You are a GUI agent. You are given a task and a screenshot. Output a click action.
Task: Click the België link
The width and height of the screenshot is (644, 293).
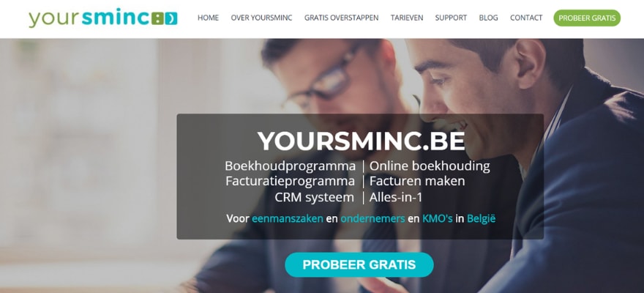click(x=481, y=218)
